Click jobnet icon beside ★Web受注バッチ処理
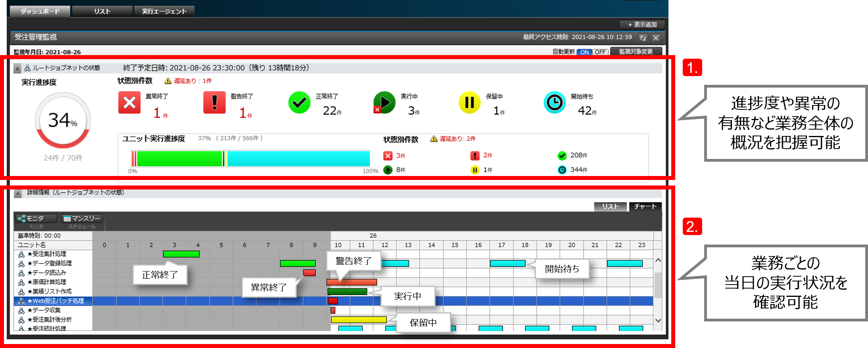 21,301
